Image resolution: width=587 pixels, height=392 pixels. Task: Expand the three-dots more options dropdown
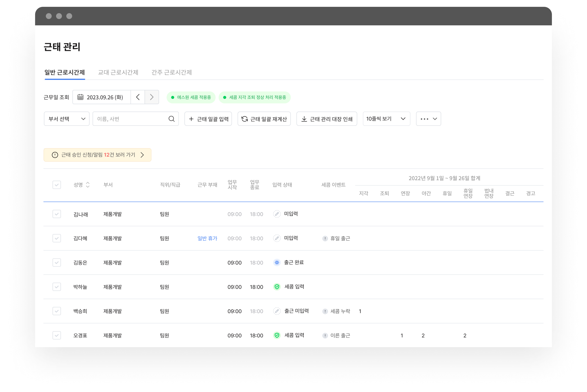[x=428, y=119]
